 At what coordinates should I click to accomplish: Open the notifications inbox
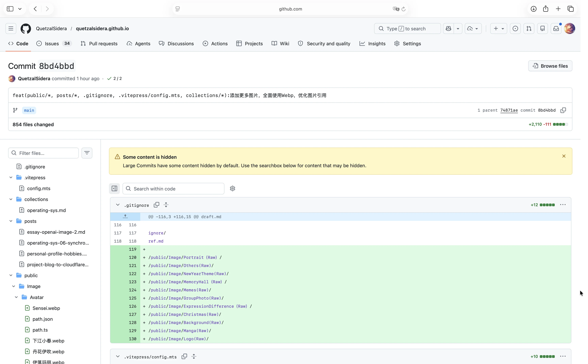pyautogui.click(x=556, y=28)
